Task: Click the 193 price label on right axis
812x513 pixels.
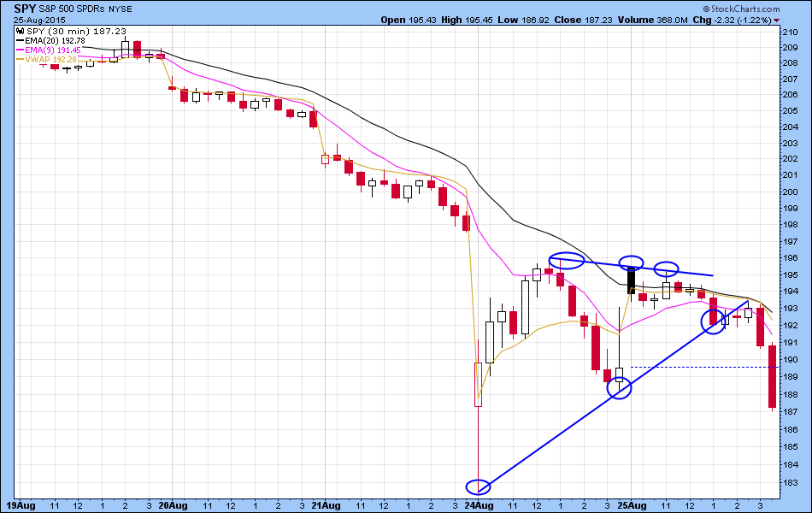Action: [x=791, y=309]
